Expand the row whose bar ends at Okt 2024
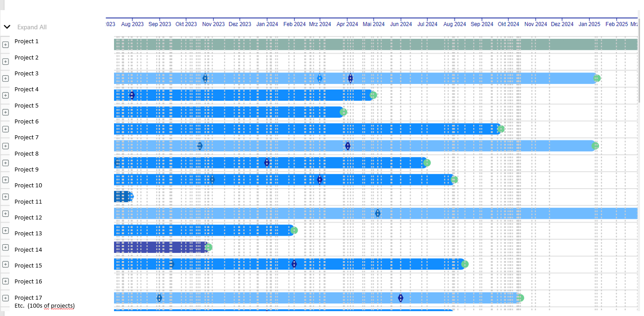644x316 pixels. tap(5, 129)
